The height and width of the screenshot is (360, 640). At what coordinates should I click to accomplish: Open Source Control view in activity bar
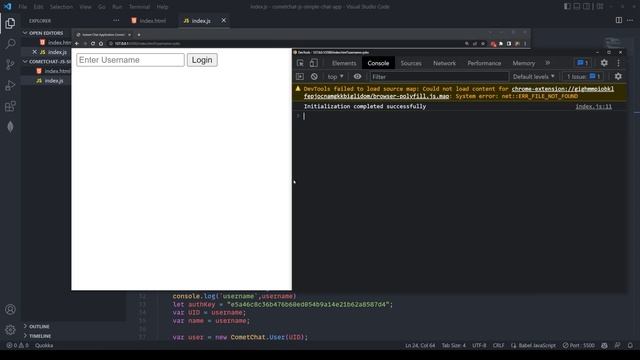[11, 64]
